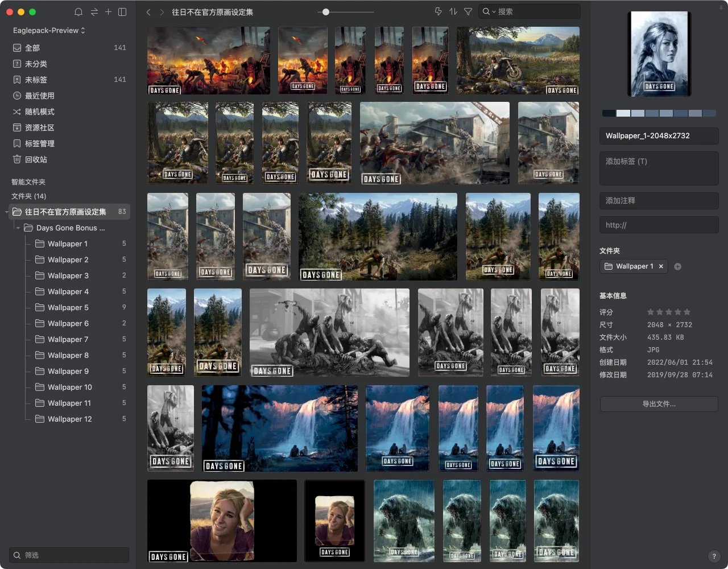Open the search options magnifier dropdown
The height and width of the screenshot is (569, 728).
coord(489,11)
